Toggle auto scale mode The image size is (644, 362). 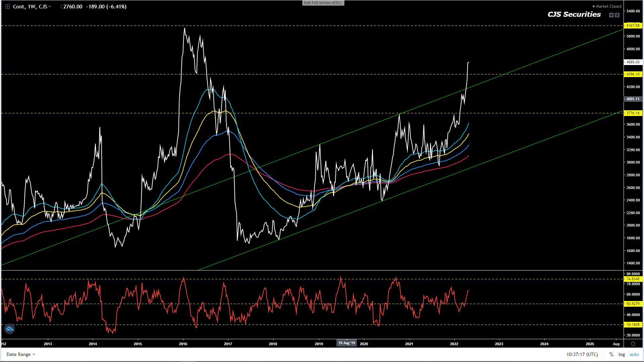click(634, 354)
